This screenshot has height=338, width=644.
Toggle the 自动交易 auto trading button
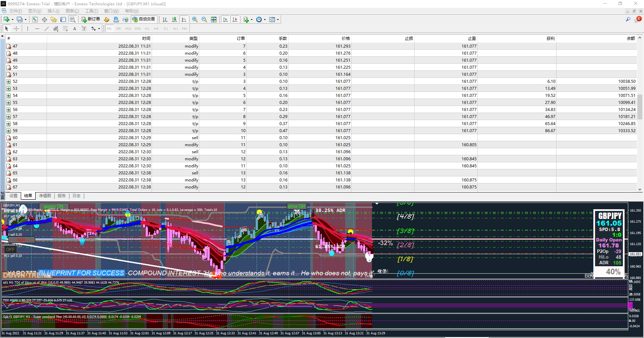point(144,19)
